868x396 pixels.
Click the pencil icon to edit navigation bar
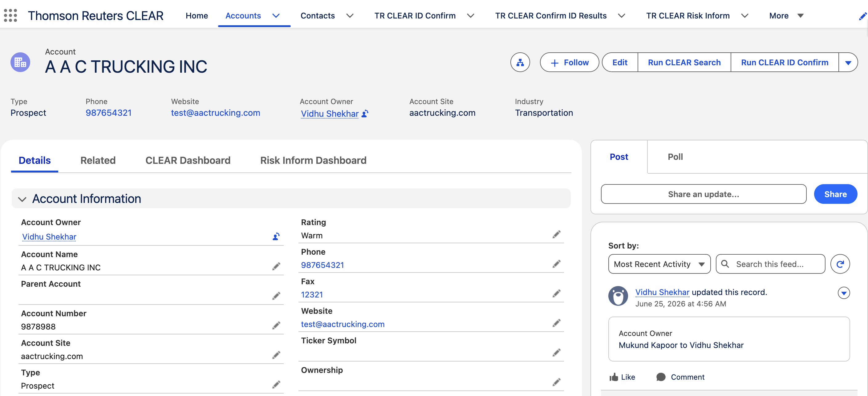pos(862,16)
